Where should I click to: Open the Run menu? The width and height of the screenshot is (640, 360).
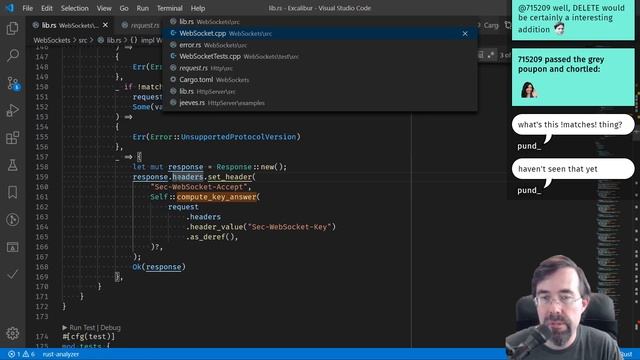point(142,8)
